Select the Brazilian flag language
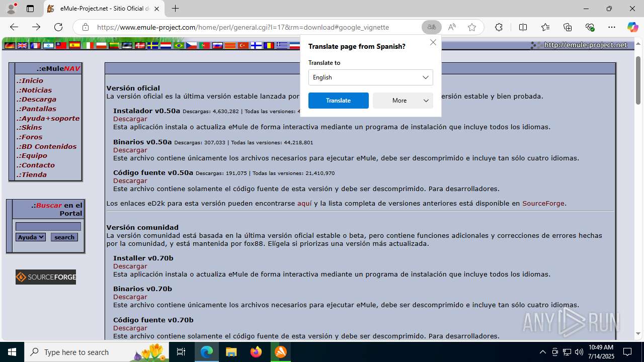 tap(179, 45)
